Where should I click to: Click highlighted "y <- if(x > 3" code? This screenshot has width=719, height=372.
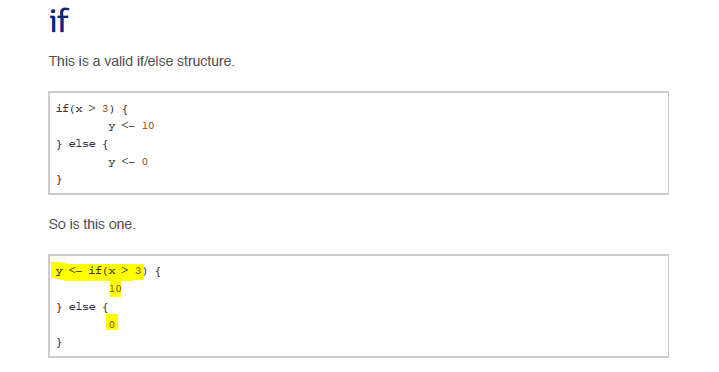click(x=100, y=271)
